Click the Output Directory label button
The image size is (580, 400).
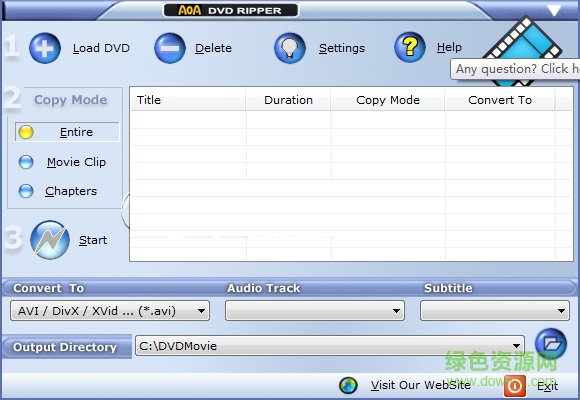[x=67, y=347]
